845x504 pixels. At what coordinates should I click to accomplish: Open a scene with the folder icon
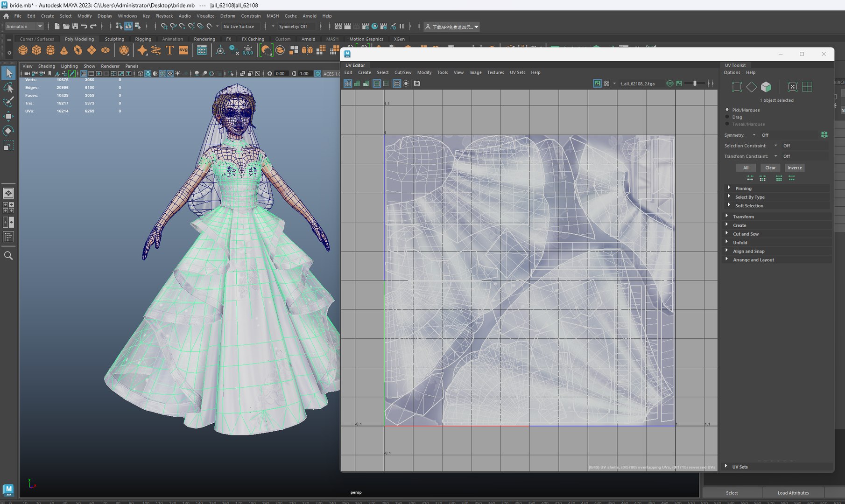coord(66,27)
